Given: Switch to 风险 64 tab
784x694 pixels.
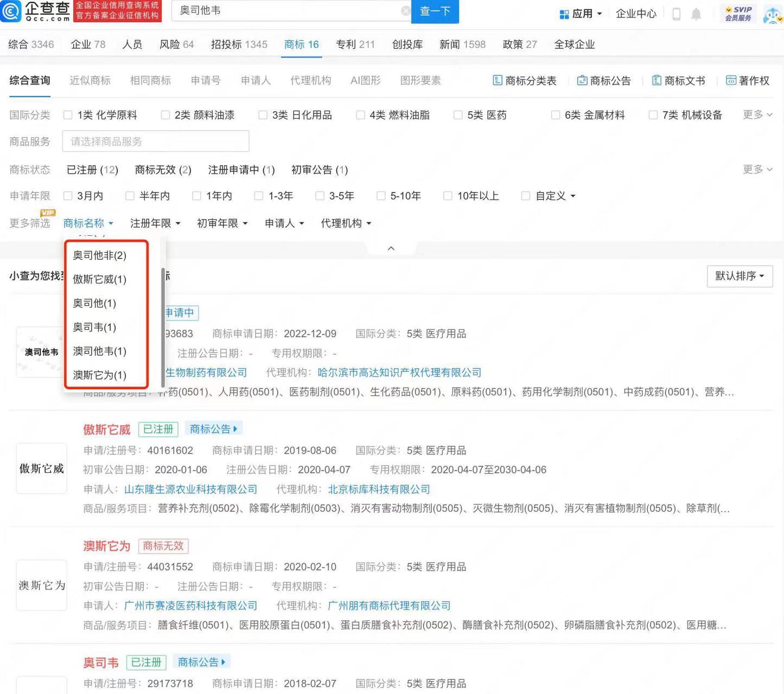Looking at the screenshot, I should coord(176,44).
